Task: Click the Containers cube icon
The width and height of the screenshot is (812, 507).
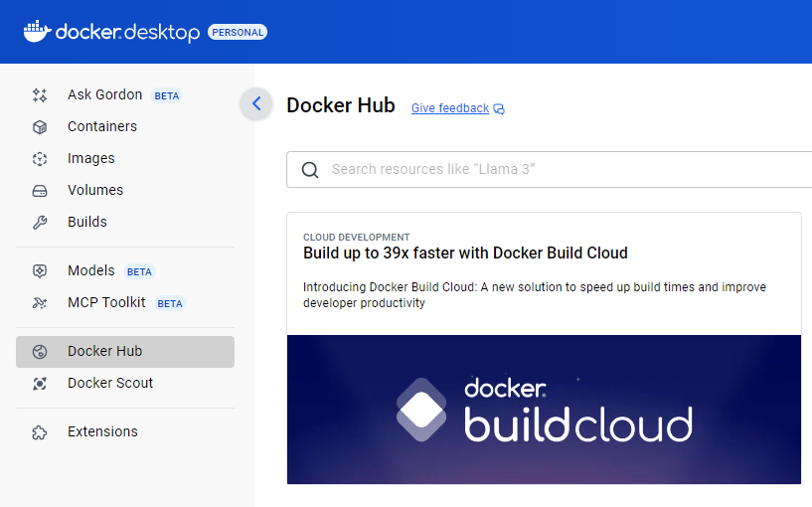Action: [x=40, y=127]
